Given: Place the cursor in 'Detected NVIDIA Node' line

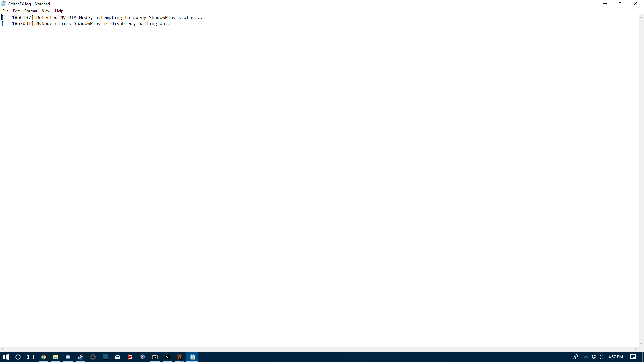Looking at the screenshot, I should pyautogui.click(x=102, y=18).
